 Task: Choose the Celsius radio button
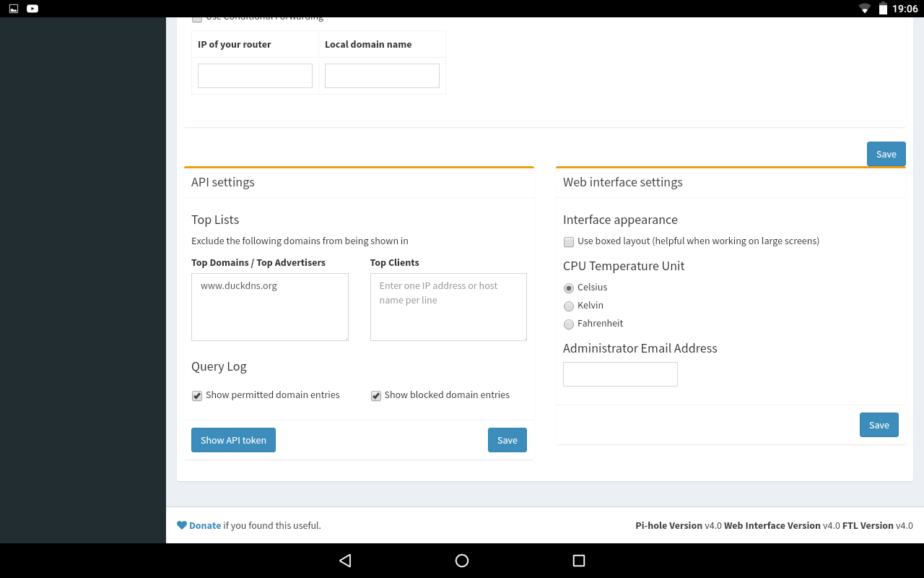pos(569,288)
